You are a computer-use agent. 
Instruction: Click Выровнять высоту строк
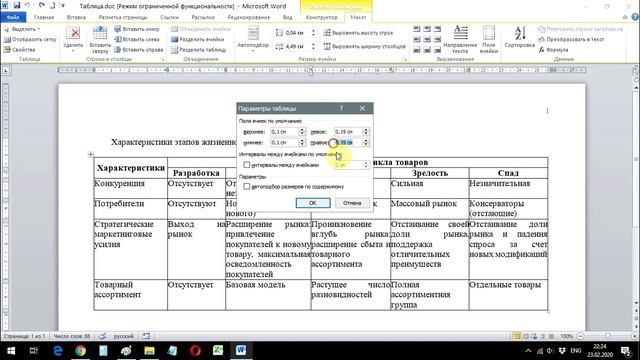click(x=359, y=33)
